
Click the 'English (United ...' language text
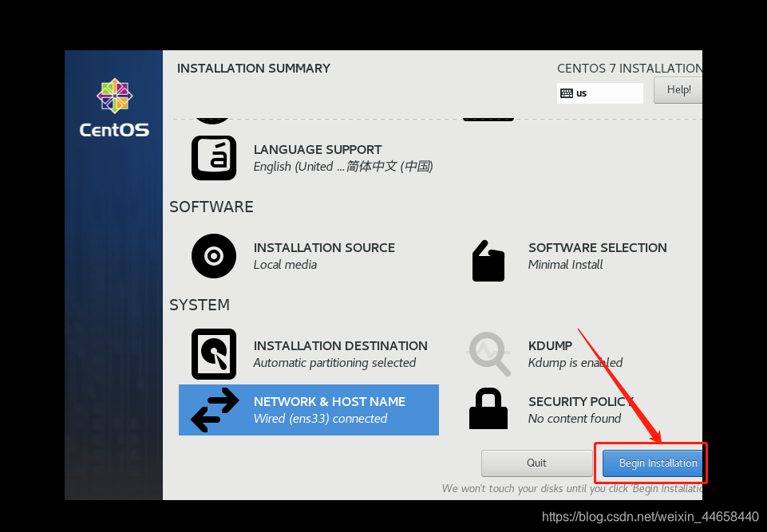coord(343,167)
